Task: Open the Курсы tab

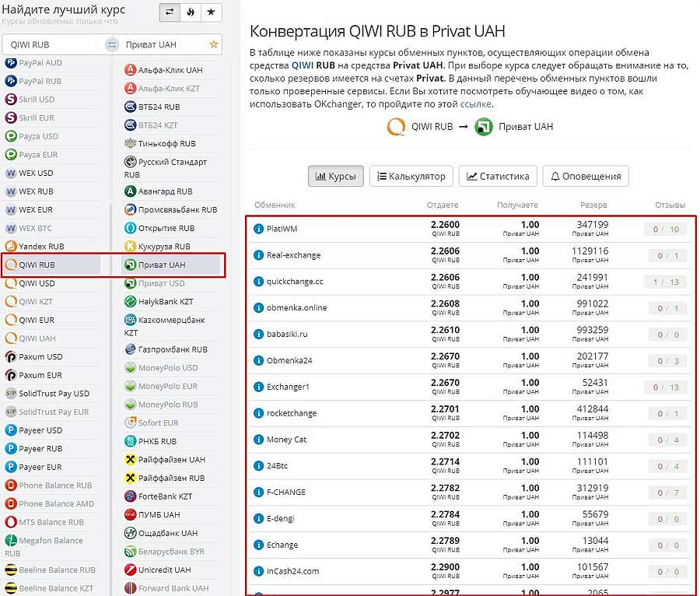Action: tap(336, 177)
